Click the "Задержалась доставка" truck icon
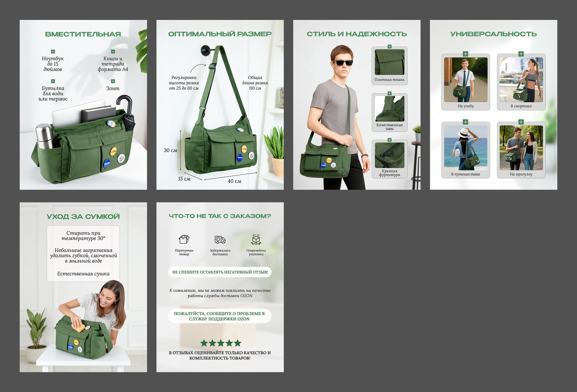 [x=220, y=240]
